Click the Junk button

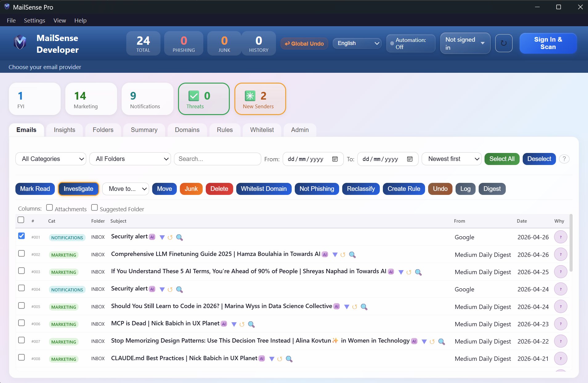pyautogui.click(x=191, y=189)
